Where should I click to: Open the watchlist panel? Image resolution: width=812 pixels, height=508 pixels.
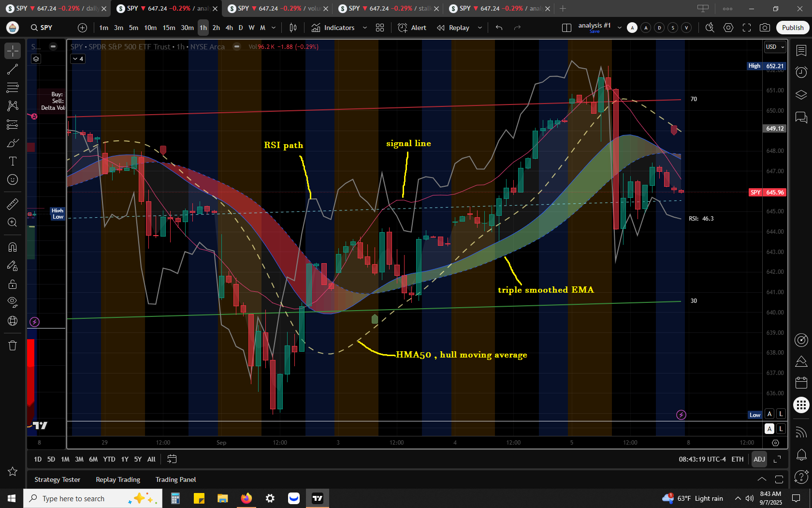pyautogui.click(x=801, y=50)
